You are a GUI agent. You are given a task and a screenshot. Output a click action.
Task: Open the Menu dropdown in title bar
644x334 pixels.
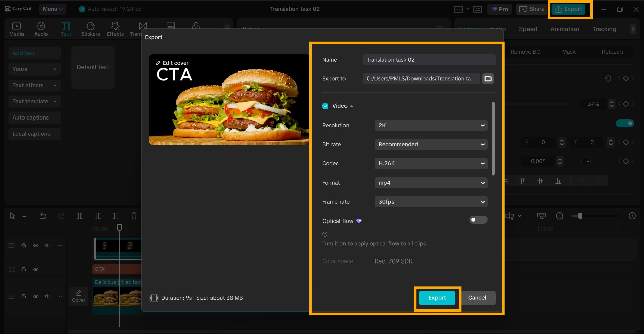coord(53,9)
